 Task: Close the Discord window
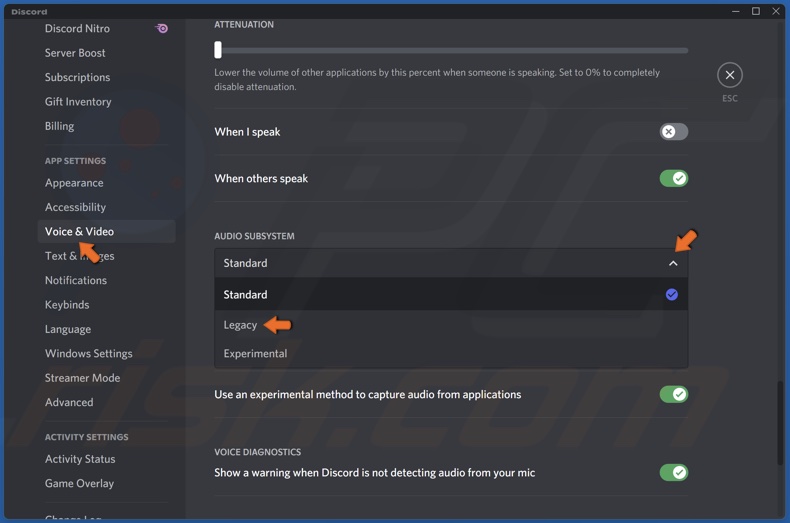click(775, 11)
